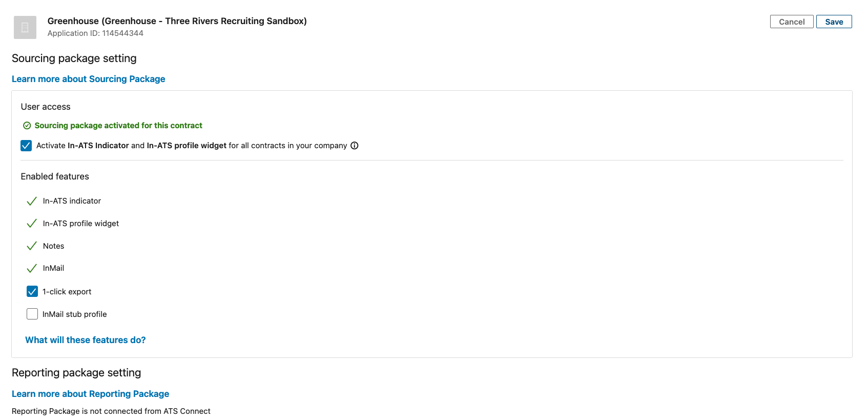Click the green circle check activation icon
868x420 pixels.
27,126
